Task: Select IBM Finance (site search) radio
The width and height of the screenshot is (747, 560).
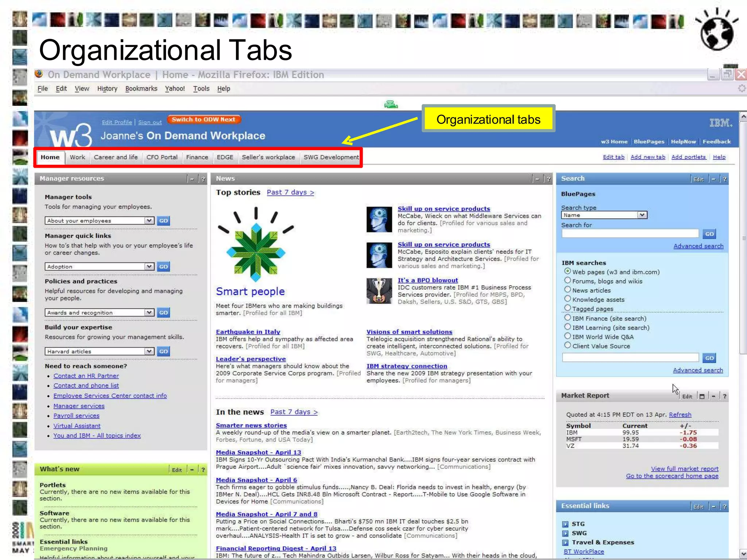Action: click(568, 318)
